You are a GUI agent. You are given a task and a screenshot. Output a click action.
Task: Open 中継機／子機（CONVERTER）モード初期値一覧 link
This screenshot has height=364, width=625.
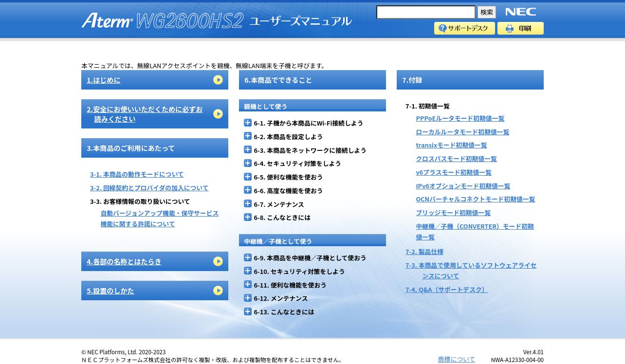(x=475, y=232)
